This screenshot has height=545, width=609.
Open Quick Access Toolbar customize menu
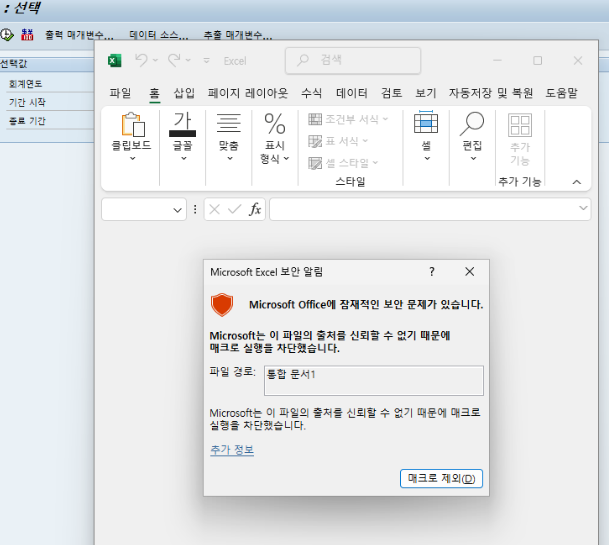pyautogui.click(x=207, y=61)
